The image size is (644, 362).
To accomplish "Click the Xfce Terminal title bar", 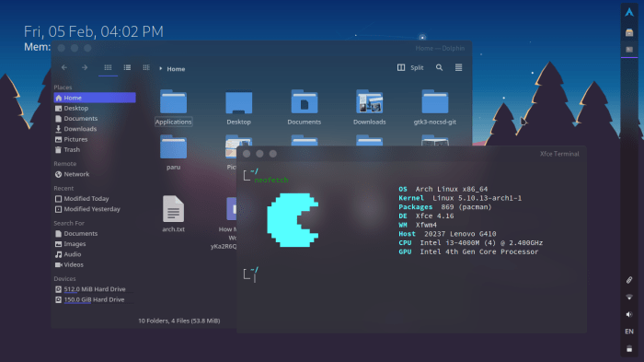I will coord(412,154).
